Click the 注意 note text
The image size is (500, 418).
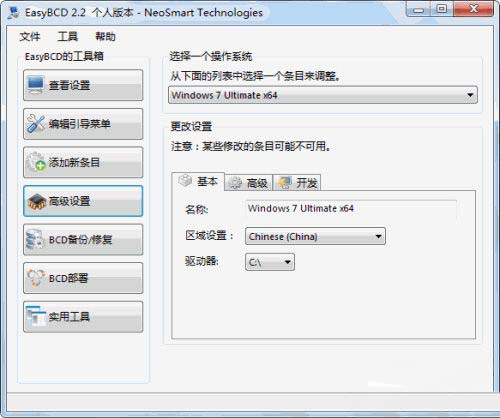pos(251,146)
